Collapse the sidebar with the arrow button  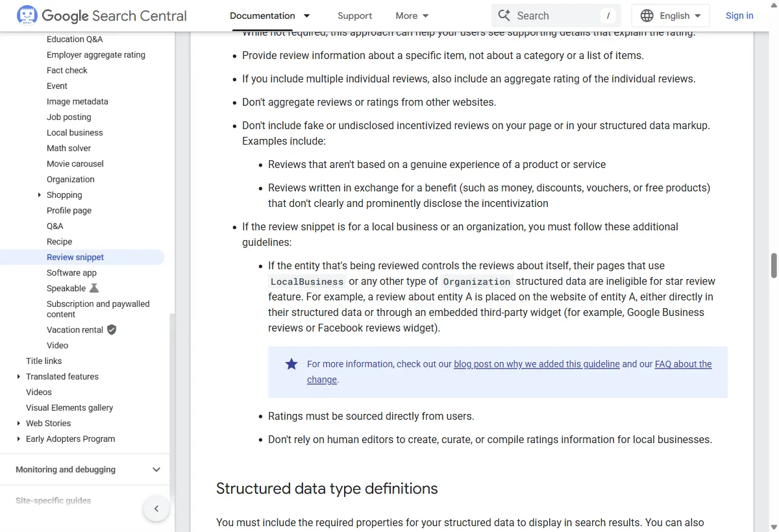click(156, 509)
